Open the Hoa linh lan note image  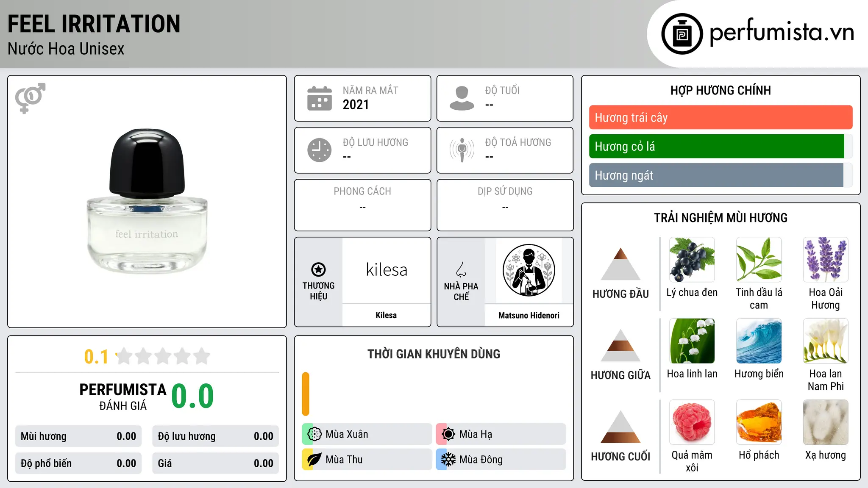click(x=692, y=341)
